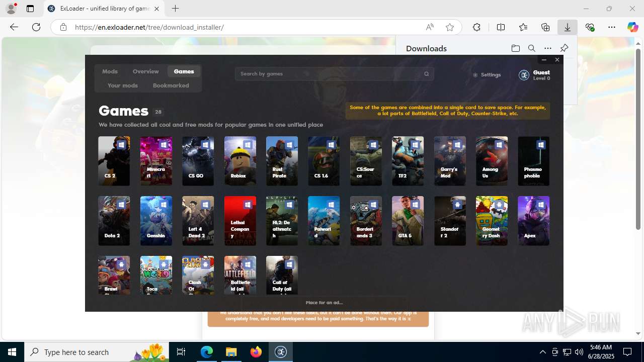The image size is (644, 362).
Task: Select the Genshin game card
Action: click(x=156, y=221)
